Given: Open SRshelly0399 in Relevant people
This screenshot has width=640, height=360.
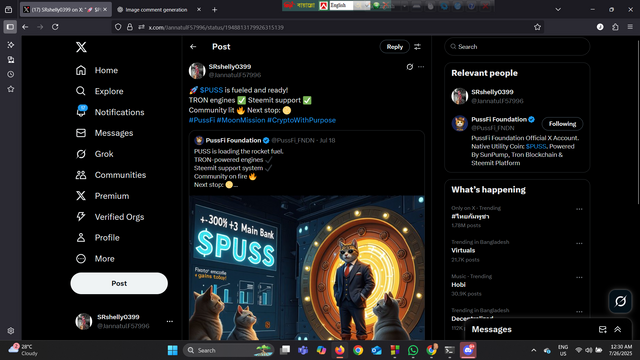Looking at the screenshot, I should point(492,92).
